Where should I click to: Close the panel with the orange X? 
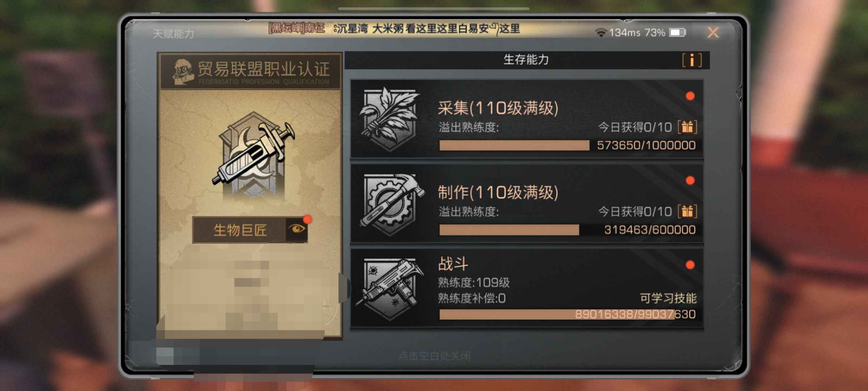(713, 33)
